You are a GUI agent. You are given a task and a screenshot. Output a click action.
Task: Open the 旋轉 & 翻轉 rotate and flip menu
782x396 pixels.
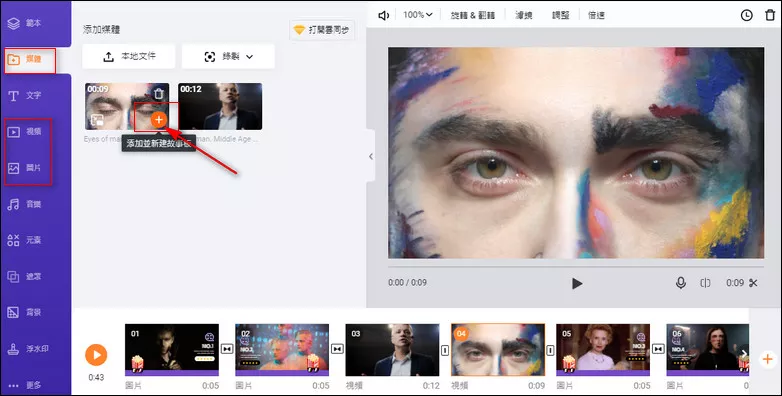click(473, 15)
